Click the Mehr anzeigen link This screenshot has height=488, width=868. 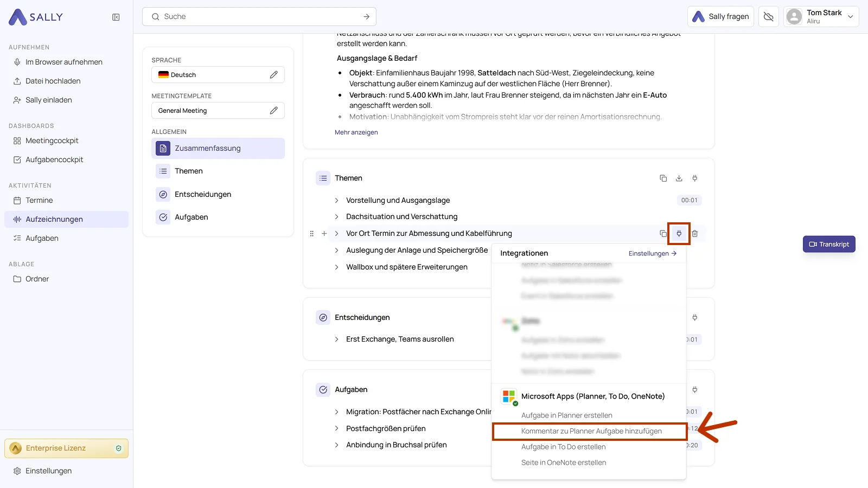(356, 132)
